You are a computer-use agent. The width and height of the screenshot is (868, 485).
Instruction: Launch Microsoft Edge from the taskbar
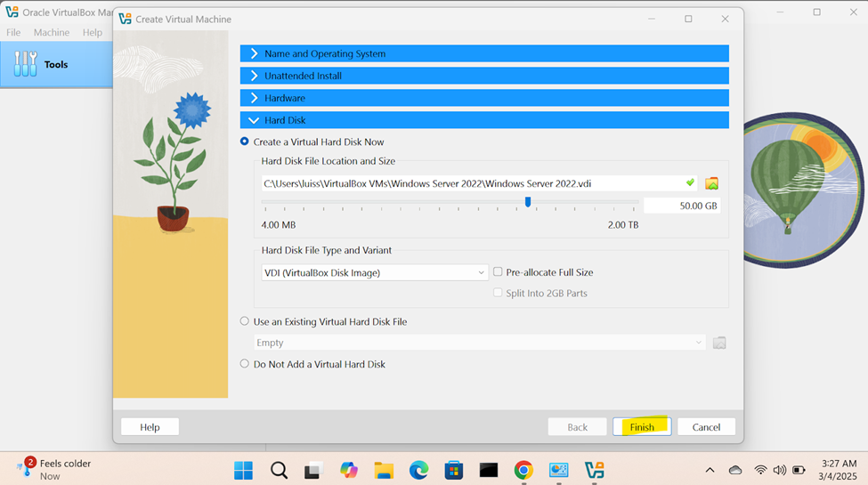click(x=418, y=470)
